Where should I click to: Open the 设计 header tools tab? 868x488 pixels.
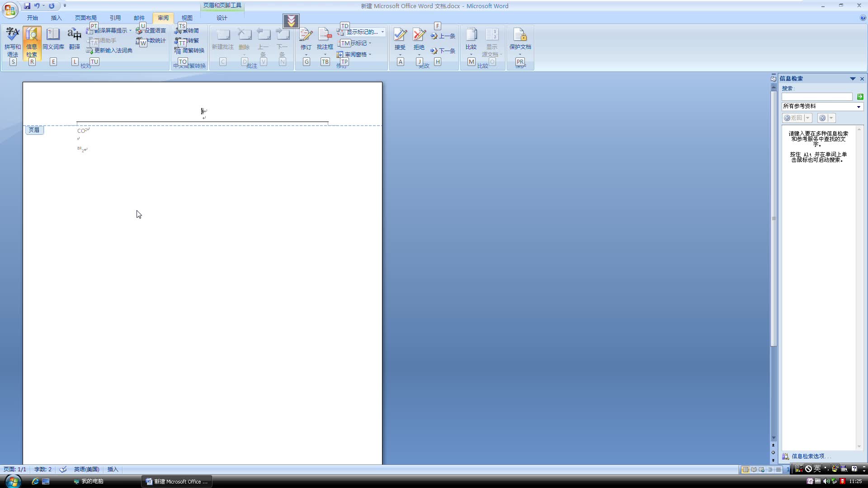(x=222, y=18)
